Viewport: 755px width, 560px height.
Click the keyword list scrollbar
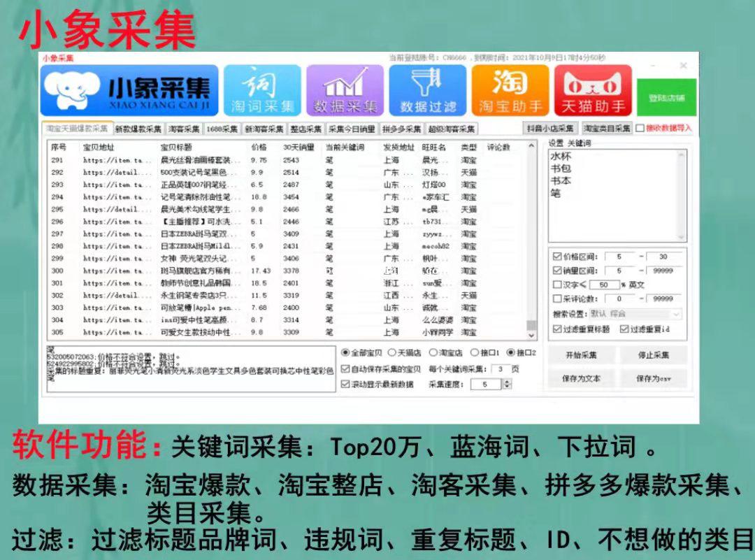[681, 196]
